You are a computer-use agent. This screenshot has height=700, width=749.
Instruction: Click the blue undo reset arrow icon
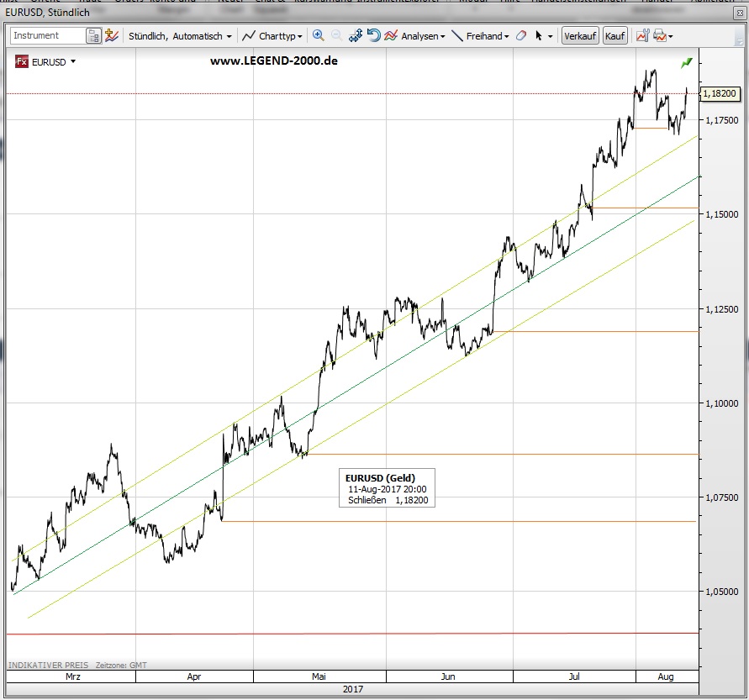pos(373,35)
